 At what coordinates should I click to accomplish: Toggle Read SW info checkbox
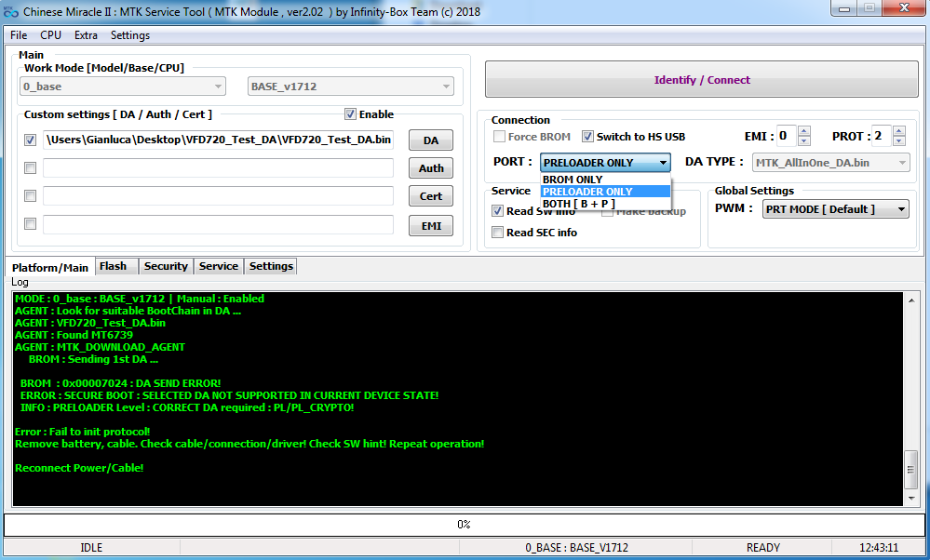pos(498,211)
